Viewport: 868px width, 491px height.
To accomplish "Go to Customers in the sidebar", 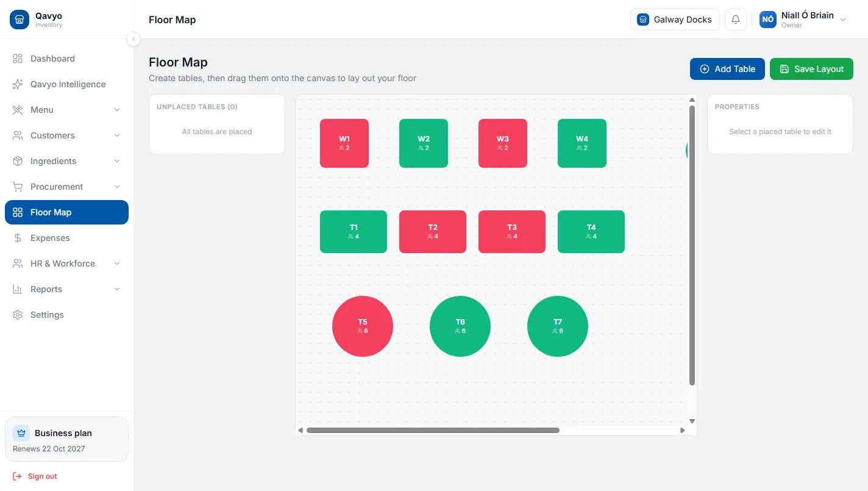I will pyautogui.click(x=67, y=135).
